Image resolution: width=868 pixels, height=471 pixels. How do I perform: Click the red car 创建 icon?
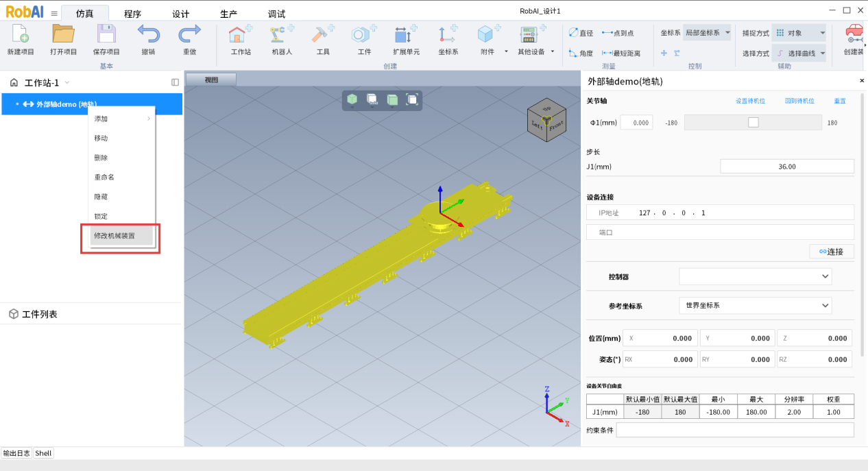pyautogui.click(x=854, y=34)
